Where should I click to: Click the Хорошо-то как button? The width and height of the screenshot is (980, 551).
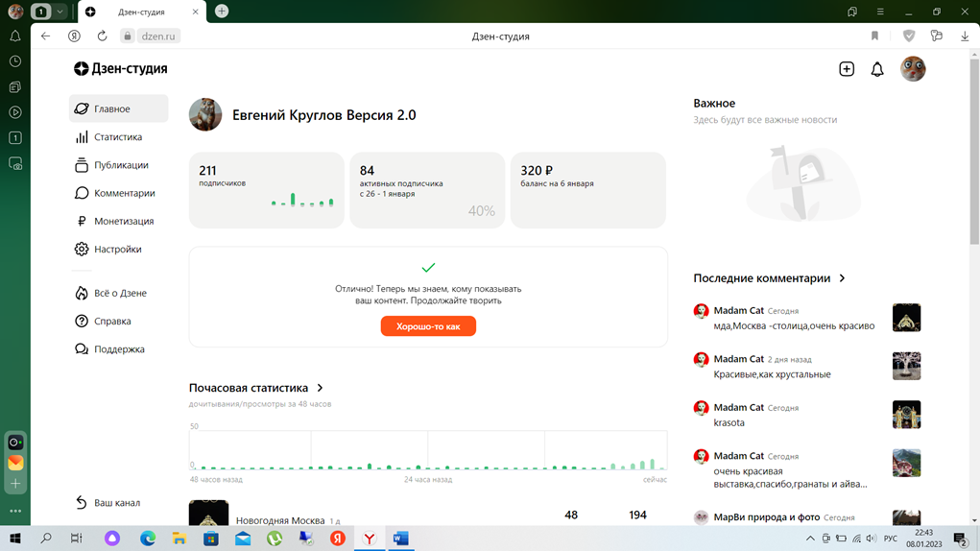coord(428,326)
